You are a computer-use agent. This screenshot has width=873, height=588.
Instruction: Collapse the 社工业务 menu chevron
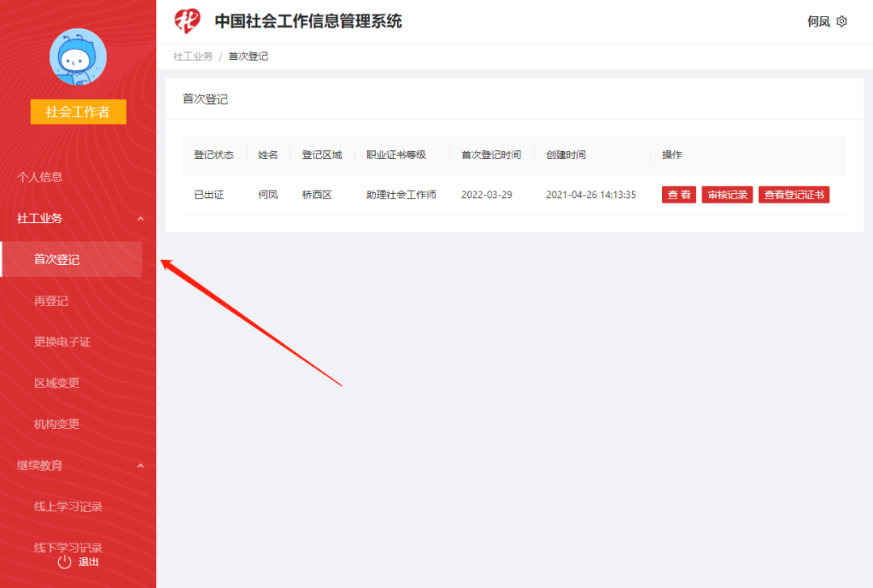tap(141, 218)
